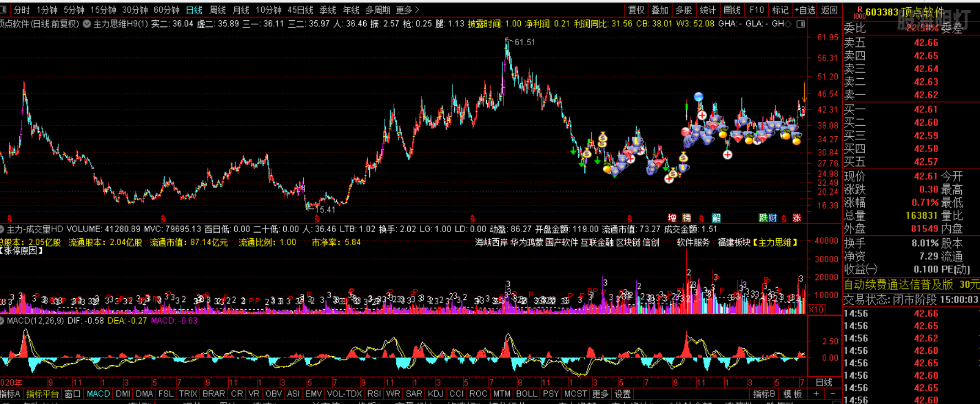Select the BRAR indicator tab
980x404 pixels.
pos(213,394)
